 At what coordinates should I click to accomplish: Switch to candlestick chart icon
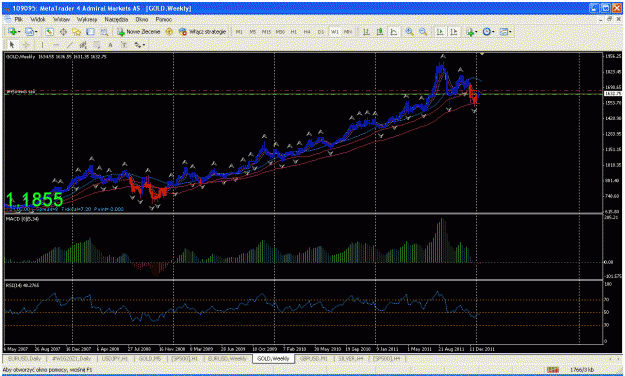coord(380,32)
